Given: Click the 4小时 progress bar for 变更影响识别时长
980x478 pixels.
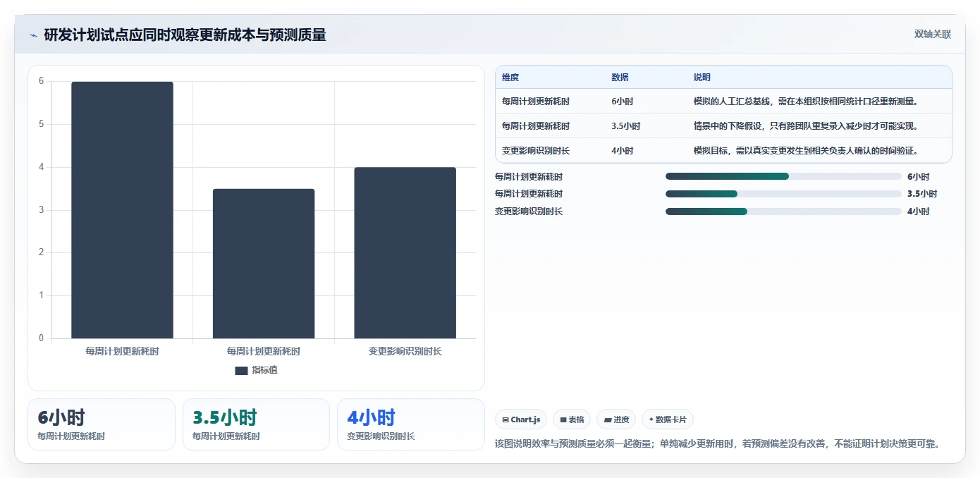Looking at the screenshot, I should pyautogui.click(x=783, y=212).
